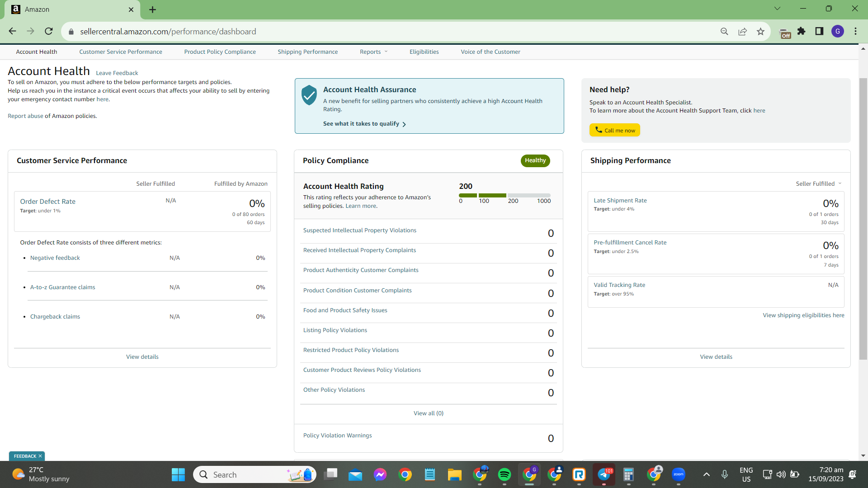Go to Product Policy Compliance tab

pyautogui.click(x=220, y=52)
